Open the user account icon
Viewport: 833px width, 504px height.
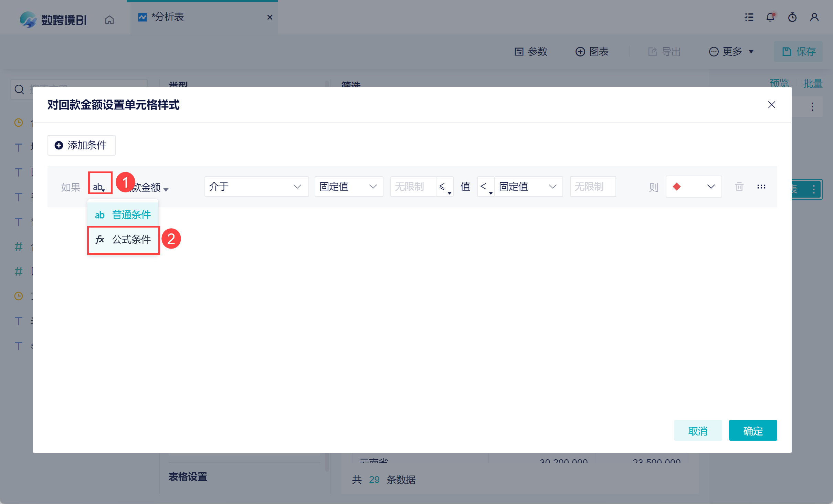[814, 17]
